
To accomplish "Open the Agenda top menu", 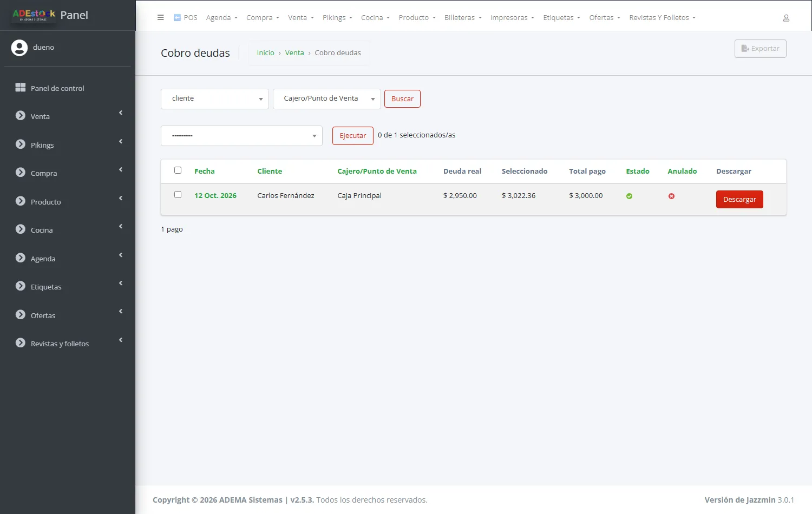I will (222, 18).
